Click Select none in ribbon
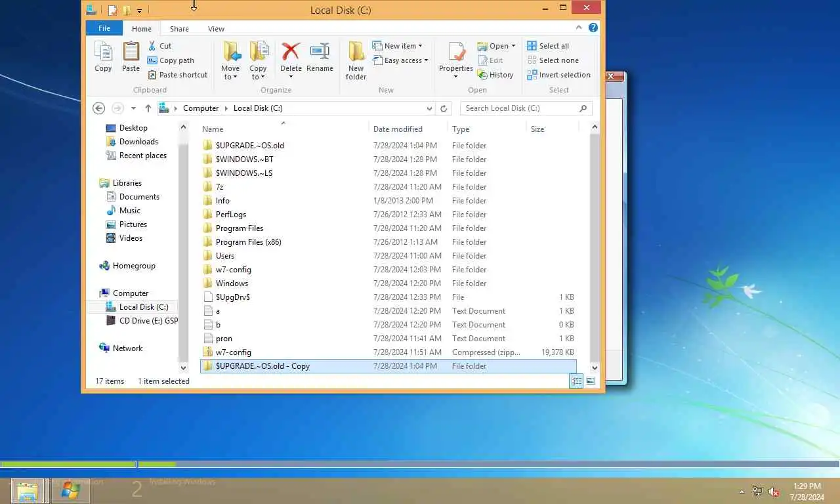 (553, 60)
